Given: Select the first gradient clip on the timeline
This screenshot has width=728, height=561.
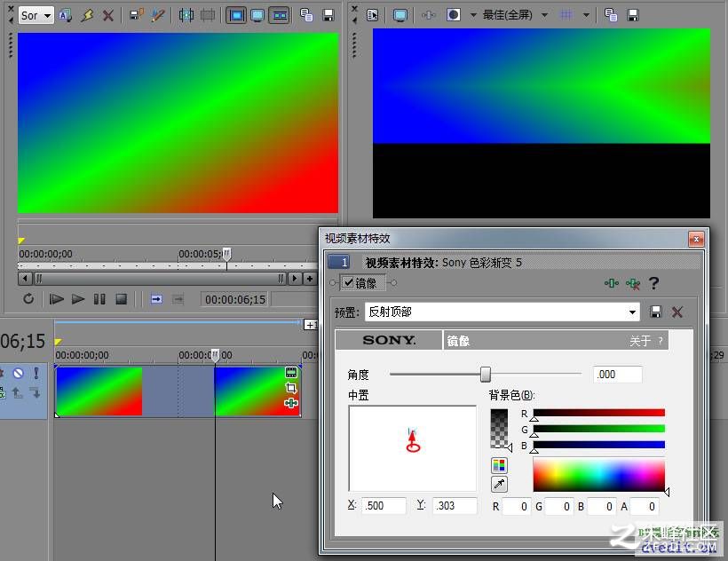Looking at the screenshot, I should tap(99, 391).
